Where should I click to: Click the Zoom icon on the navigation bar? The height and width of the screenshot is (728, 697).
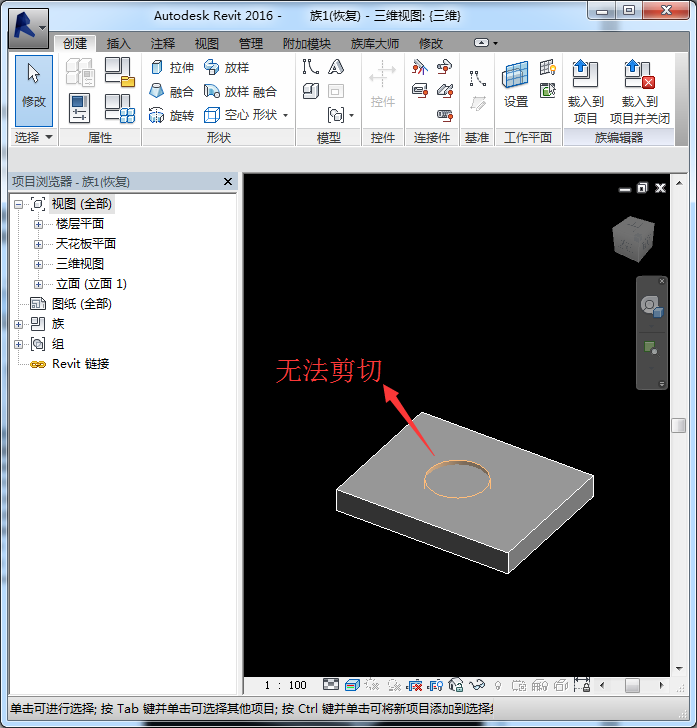[x=651, y=348]
